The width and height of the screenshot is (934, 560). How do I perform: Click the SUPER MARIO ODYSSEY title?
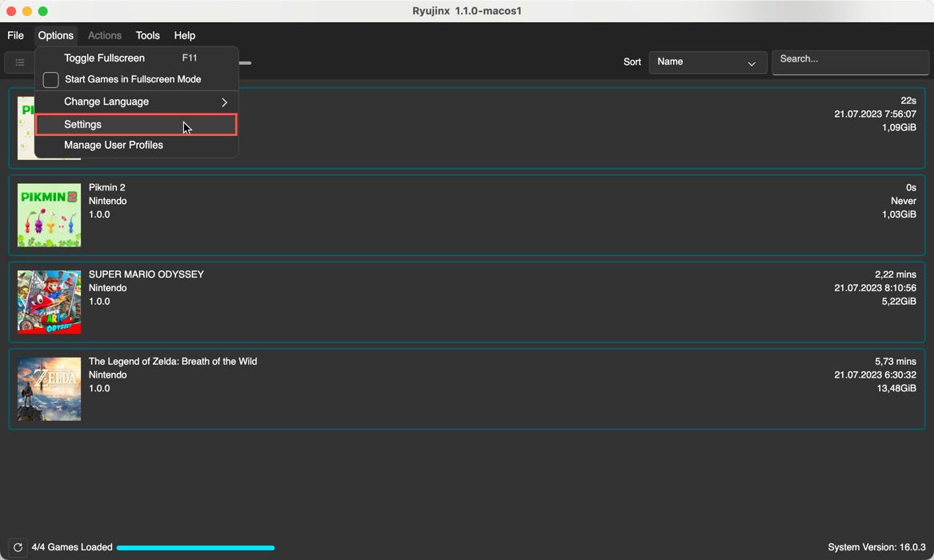coord(146,274)
